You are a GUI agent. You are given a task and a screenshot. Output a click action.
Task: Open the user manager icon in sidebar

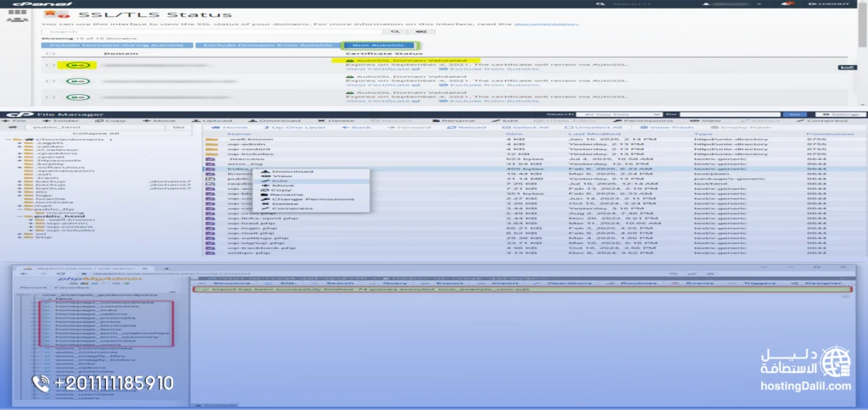(x=17, y=20)
